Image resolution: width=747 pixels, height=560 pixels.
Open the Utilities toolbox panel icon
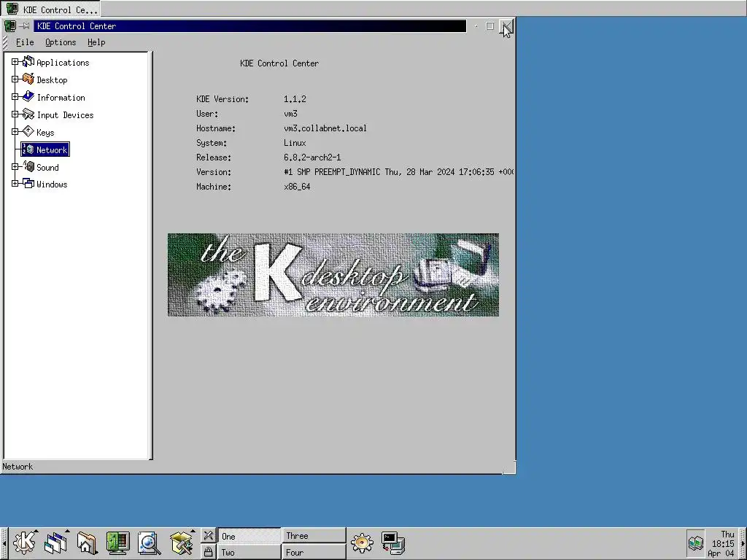(x=182, y=542)
